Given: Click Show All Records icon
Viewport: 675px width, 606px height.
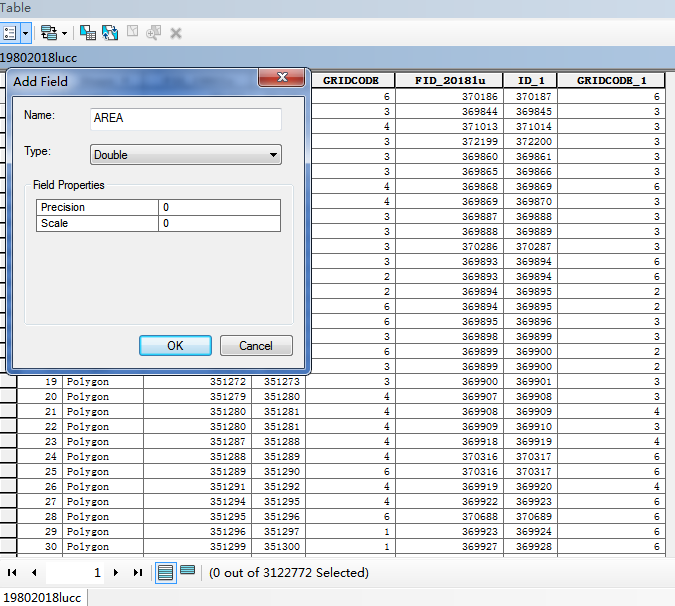Looking at the screenshot, I should click(166, 573).
